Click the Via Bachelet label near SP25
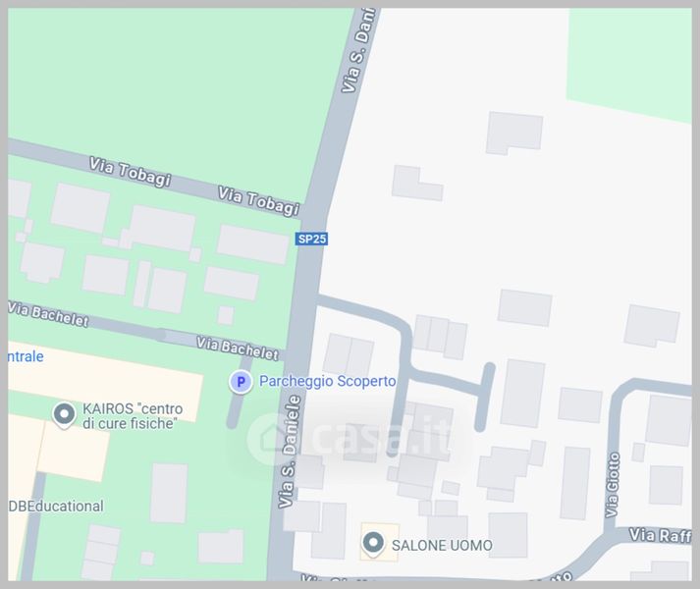 (x=238, y=348)
